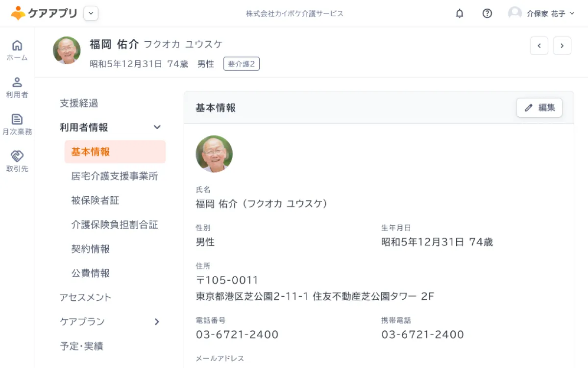Open the 介保家 花子 account menu
Screen dimensions: 588x368
(541, 13)
